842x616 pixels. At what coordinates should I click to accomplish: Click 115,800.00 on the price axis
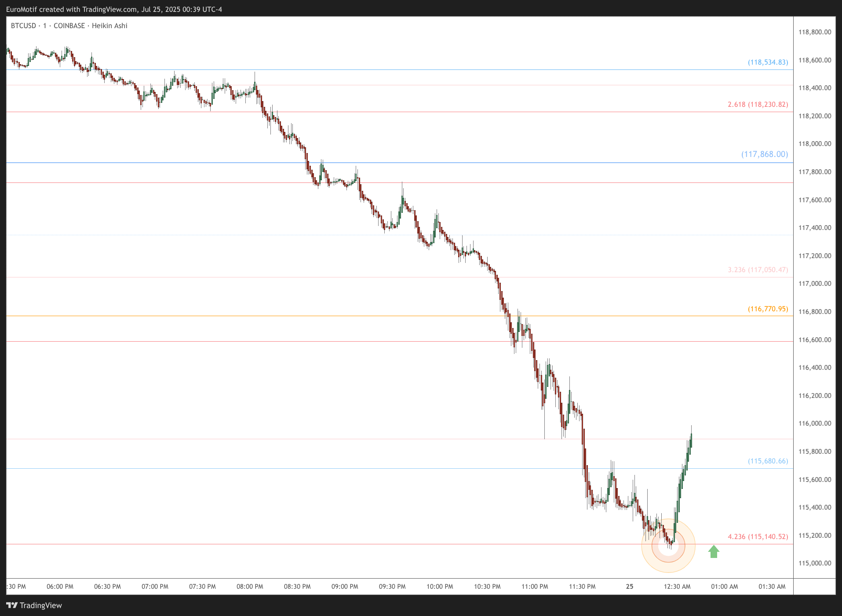[815, 452]
